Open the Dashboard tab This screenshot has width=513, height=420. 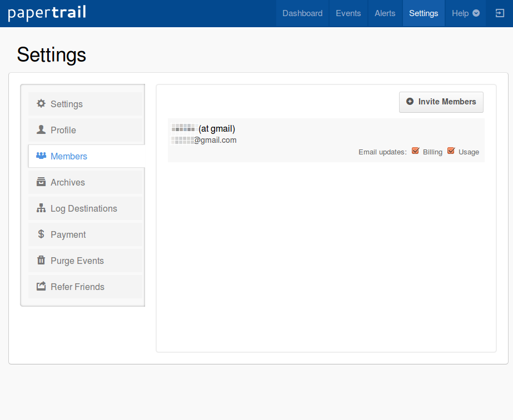click(302, 13)
